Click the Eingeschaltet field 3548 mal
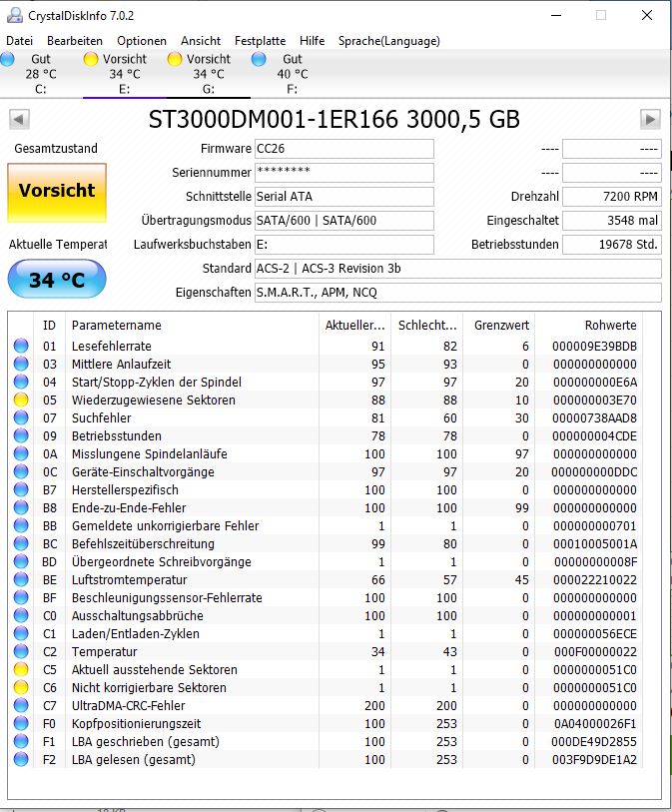Viewport: 672px width, 812px height. [x=612, y=220]
